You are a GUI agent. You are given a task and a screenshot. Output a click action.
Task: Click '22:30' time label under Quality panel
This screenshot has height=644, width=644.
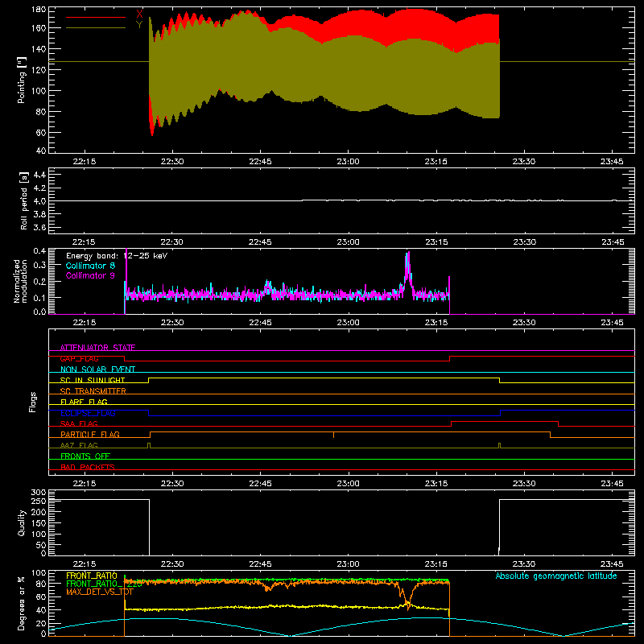tap(172, 564)
